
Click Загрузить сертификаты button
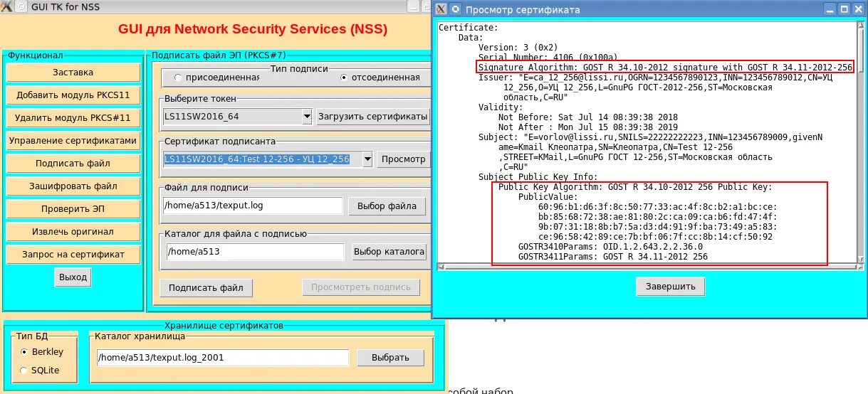(373, 116)
